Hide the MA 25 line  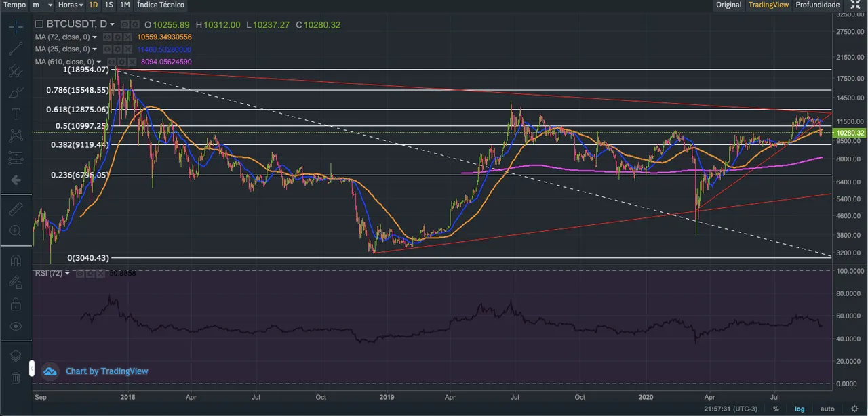click(108, 49)
